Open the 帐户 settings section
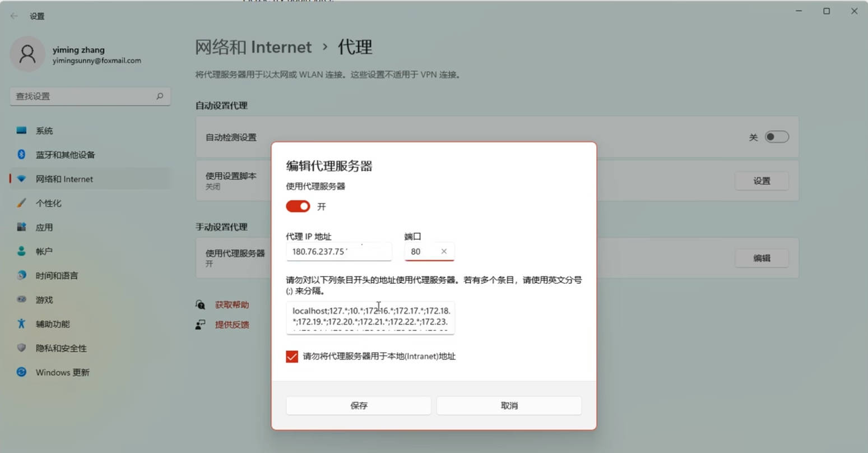This screenshot has height=453, width=868. (x=44, y=252)
